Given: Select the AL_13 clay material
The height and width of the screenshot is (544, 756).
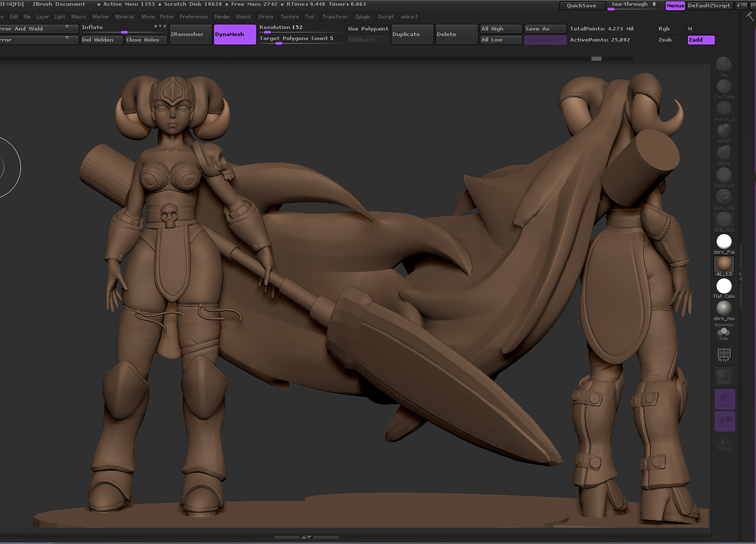Looking at the screenshot, I should [x=724, y=266].
